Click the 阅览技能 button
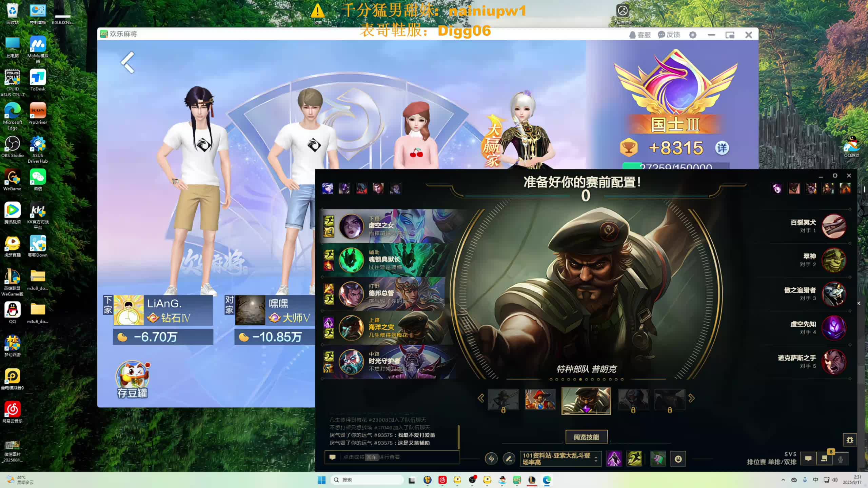The image size is (868, 488). (x=586, y=437)
